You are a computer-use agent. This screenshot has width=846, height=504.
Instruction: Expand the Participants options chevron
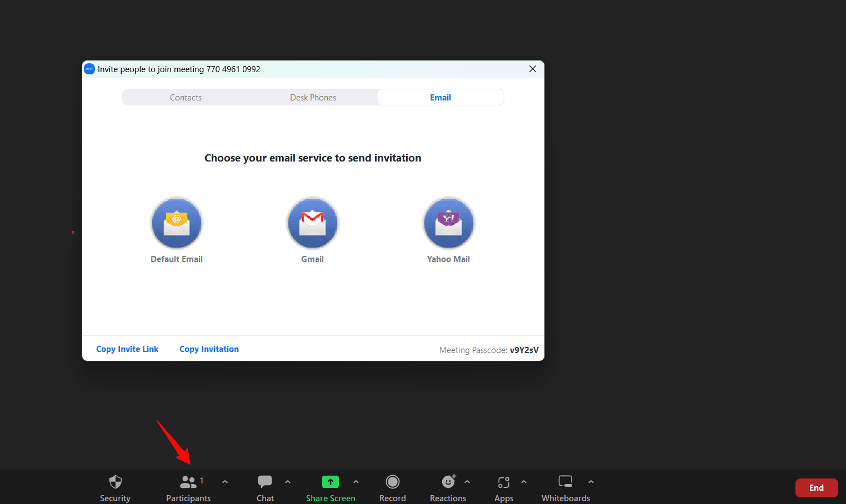[225, 482]
